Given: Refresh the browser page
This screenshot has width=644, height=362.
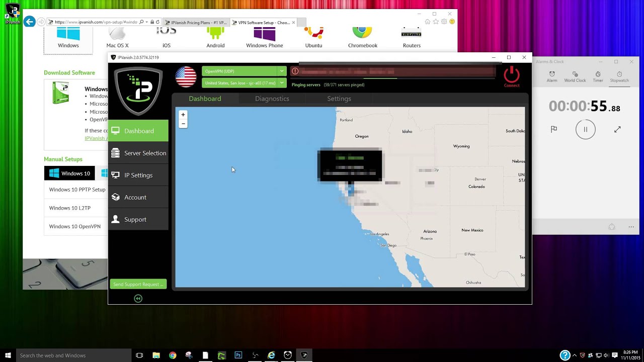Looking at the screenshot, I should coord(157,22).
